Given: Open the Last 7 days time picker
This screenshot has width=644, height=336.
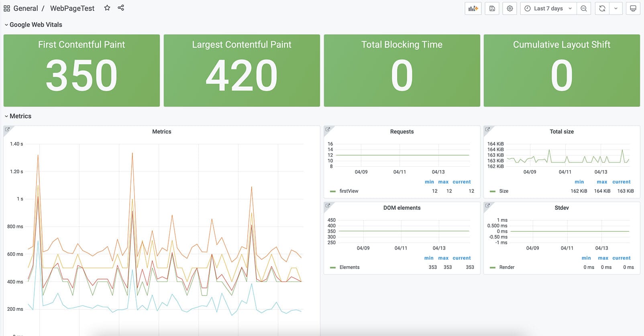Looking at the screenshot, I should pos(548,8).
